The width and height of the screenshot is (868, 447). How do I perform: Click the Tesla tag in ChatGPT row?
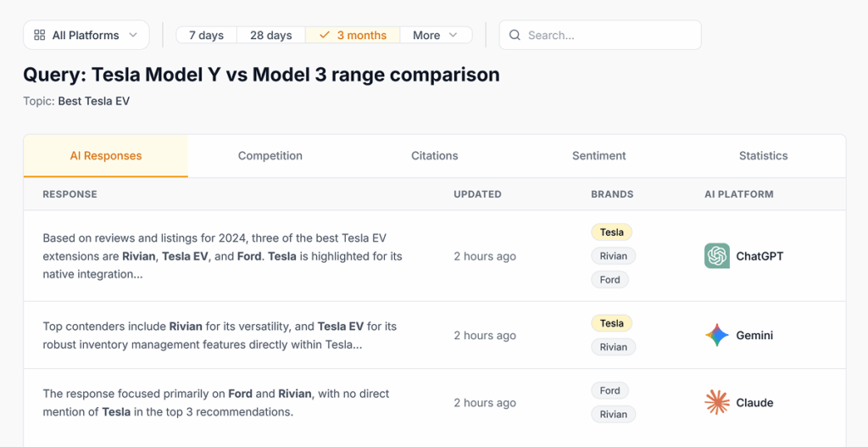(x=612, y=232)
